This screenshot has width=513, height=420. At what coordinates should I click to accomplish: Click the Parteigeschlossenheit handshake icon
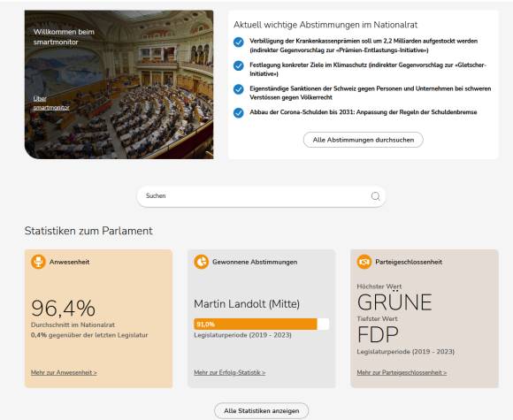(364, 262)
